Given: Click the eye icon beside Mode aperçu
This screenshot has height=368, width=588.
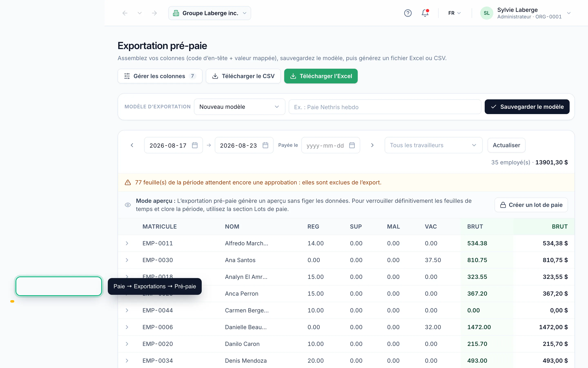Looking at the screenshot, I should pos(128,205).
